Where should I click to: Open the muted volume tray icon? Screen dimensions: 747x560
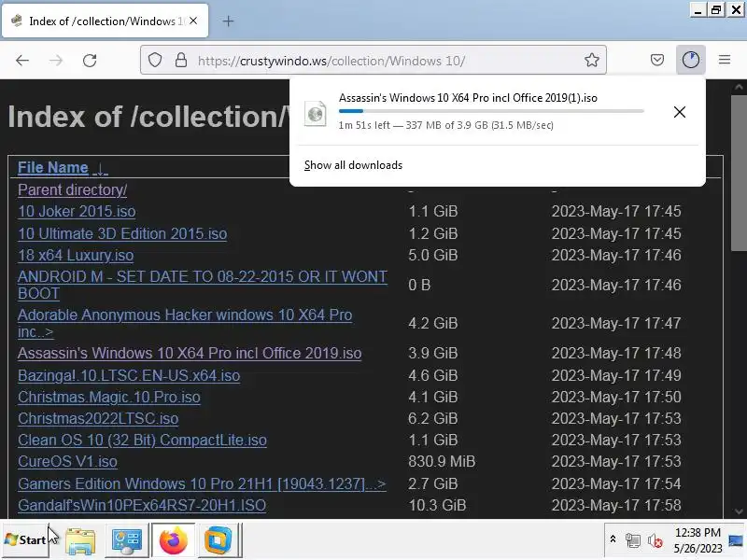(655, 540)
